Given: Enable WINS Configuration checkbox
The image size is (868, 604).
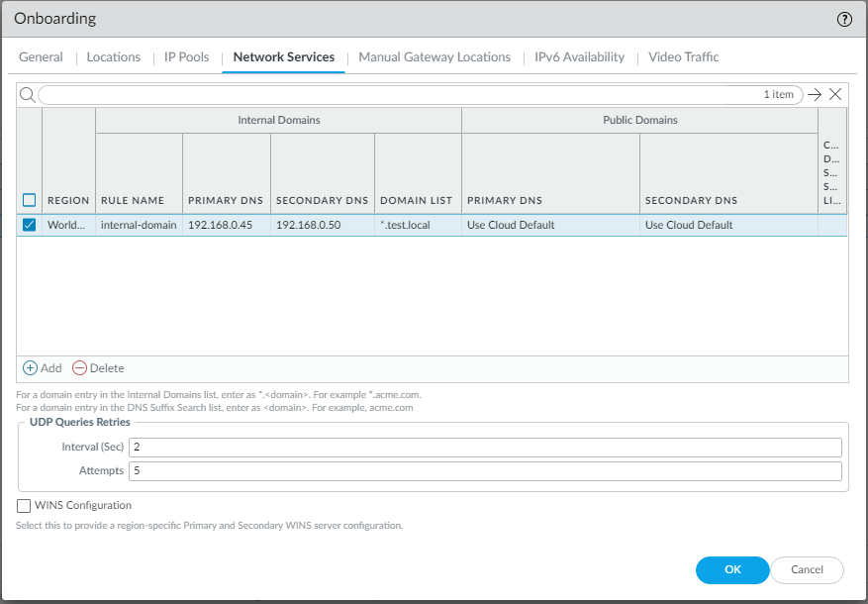Looking at the screenshot, I should tap(24, 506).
